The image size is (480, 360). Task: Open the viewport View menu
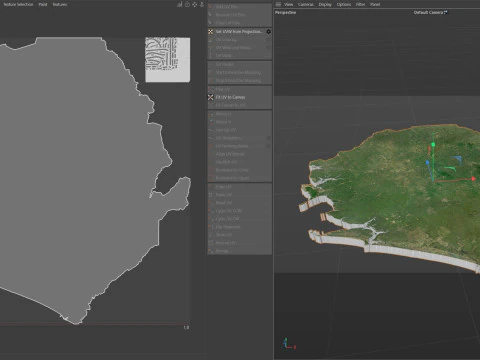click(289, 4)
